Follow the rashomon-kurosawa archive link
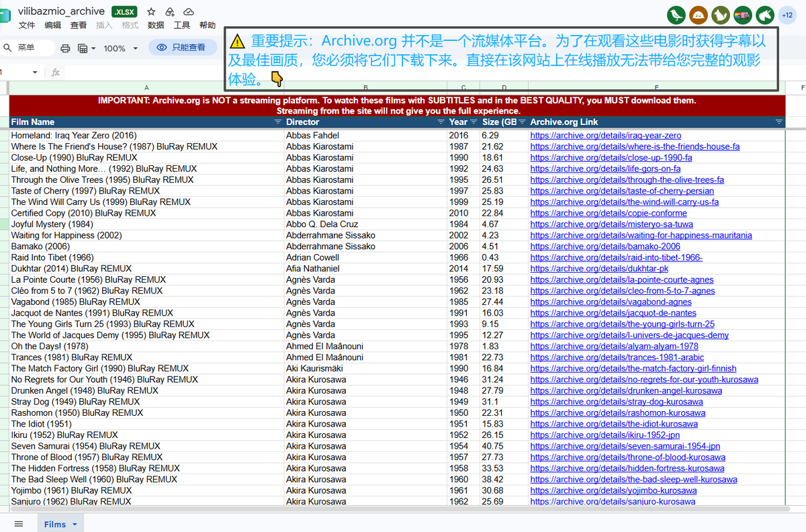This screenshot has width=806, height=532. point(618,413)
